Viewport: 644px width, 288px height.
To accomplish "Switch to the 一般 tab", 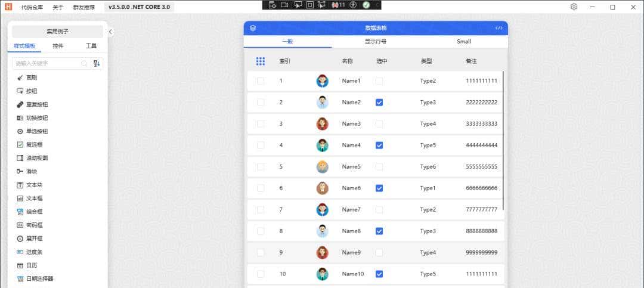I will coord(287,42).
